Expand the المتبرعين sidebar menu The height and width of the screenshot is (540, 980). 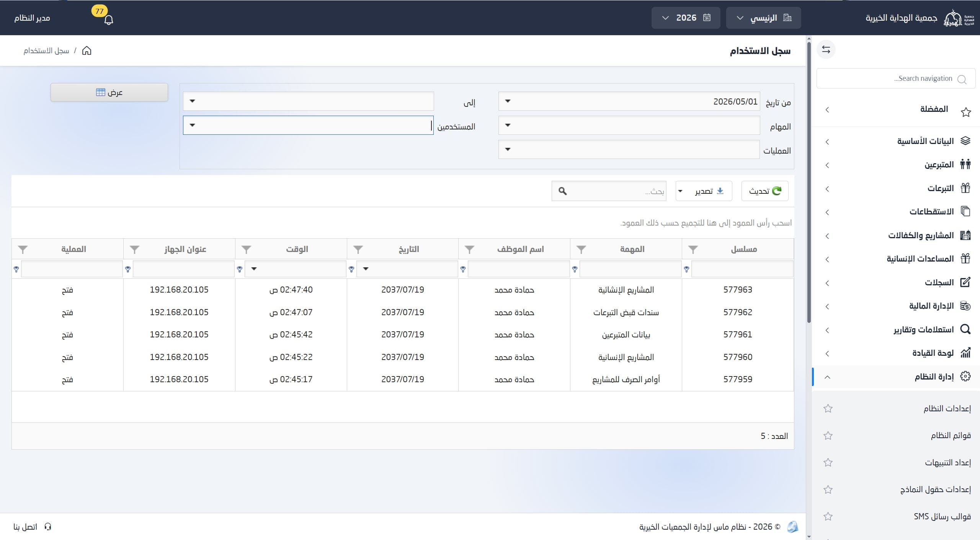tap(896, 165)
